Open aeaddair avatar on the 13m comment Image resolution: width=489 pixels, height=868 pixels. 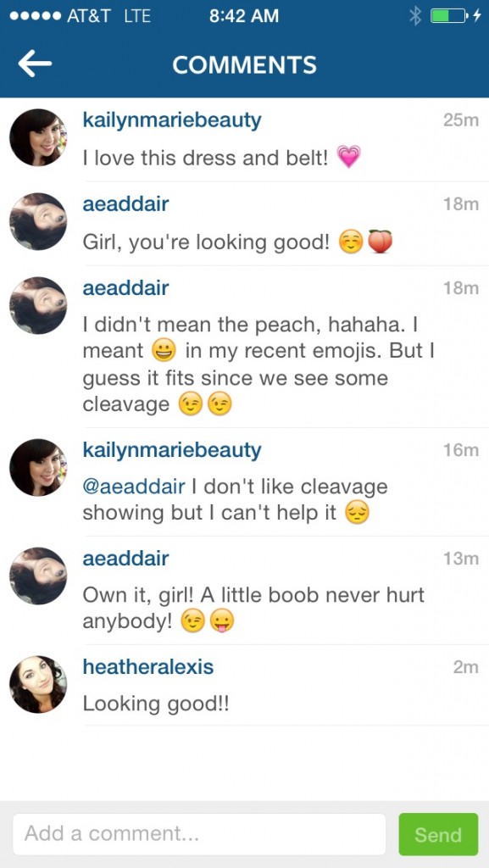pos(38,576)
